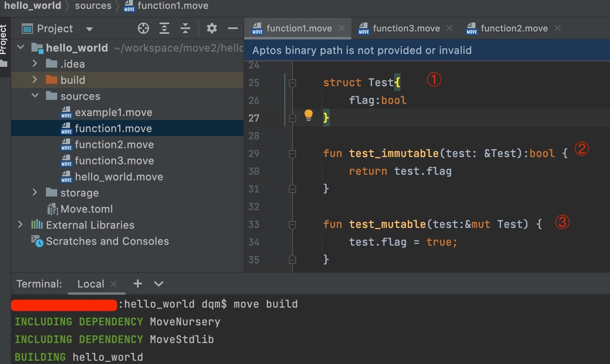Collapse the sources folder
610x364 pixels.
tap(35, 96)
